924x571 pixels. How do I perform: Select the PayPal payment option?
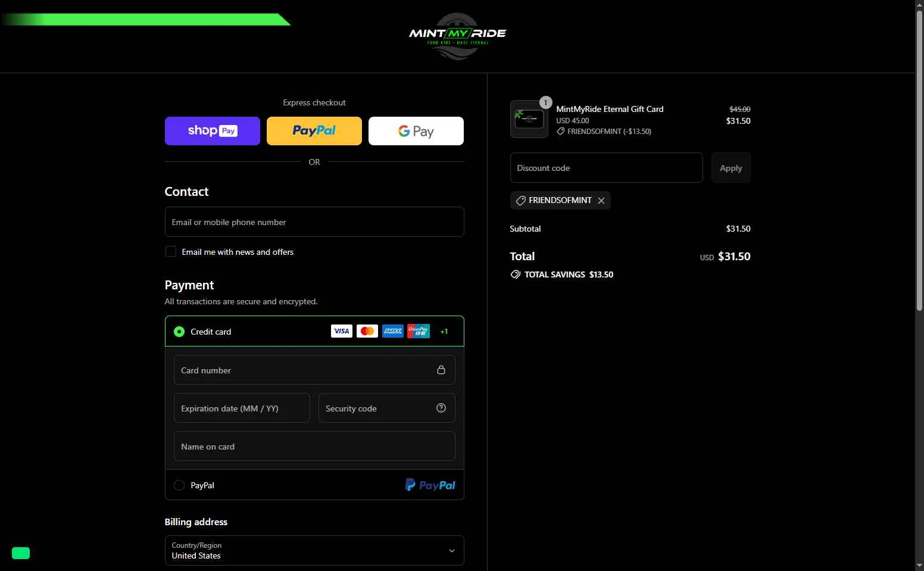pyautogui.click(x=179, y=485)
